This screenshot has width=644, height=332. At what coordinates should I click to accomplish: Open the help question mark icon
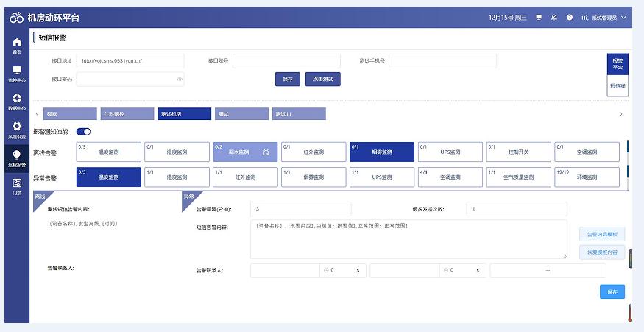pos(569,17)
